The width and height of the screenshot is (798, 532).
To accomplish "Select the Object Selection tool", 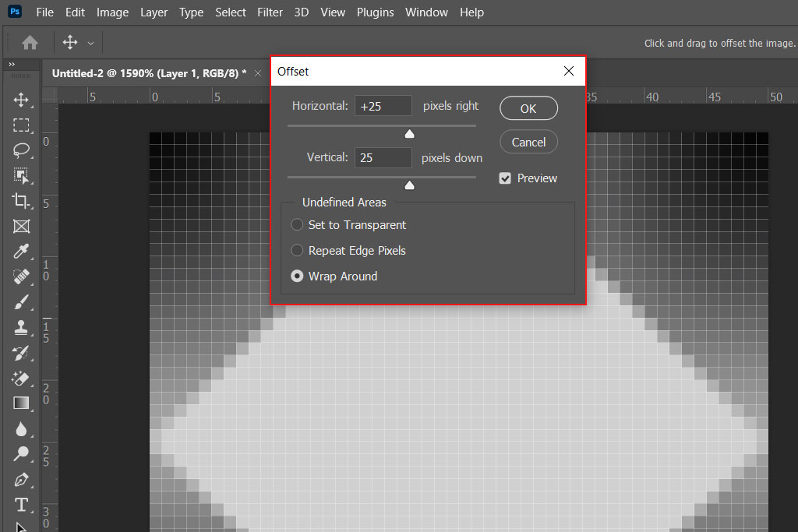I will pos(21,176).
